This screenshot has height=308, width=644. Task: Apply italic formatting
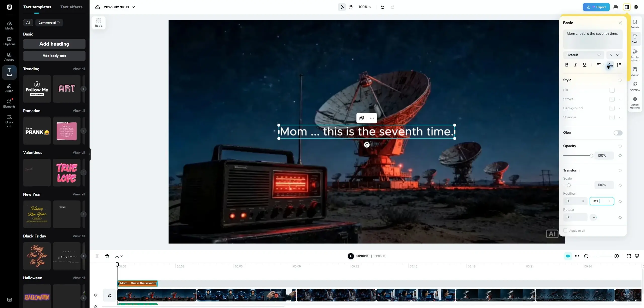tap(575, 65)
